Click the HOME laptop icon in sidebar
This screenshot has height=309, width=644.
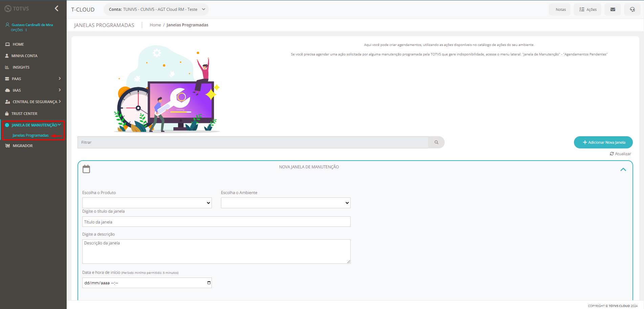[x=7, y=44]
